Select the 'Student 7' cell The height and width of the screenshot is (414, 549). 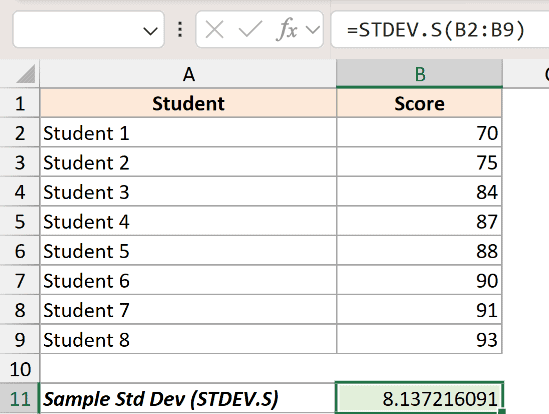pyautogui.click(x=188, y=310)
